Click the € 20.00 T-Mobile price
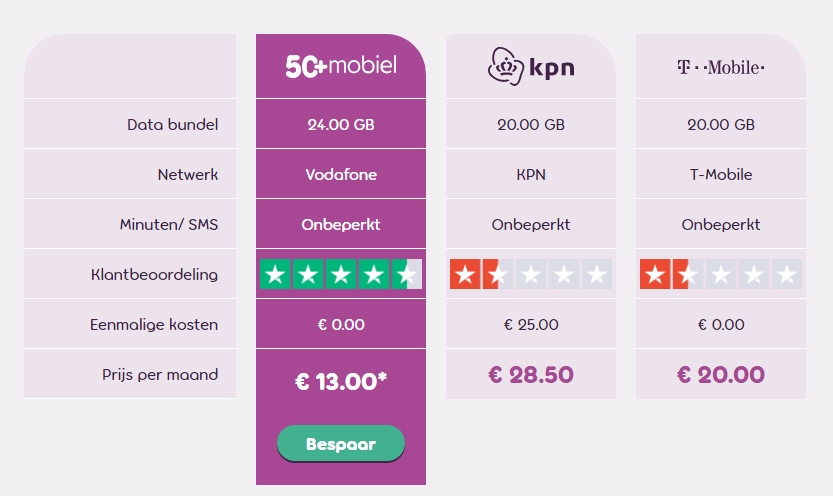The width and height of the screenshot is (833, 496). click(x=721, y=375)
